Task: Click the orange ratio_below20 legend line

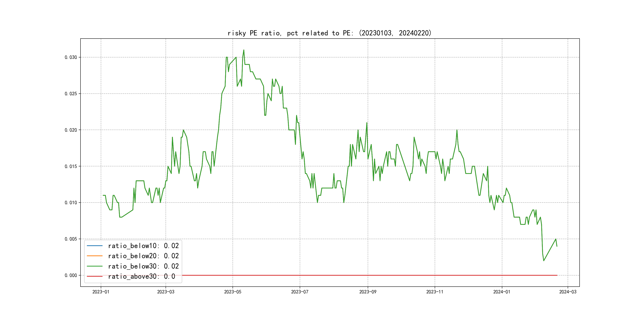Action: [x=94, y=256]
